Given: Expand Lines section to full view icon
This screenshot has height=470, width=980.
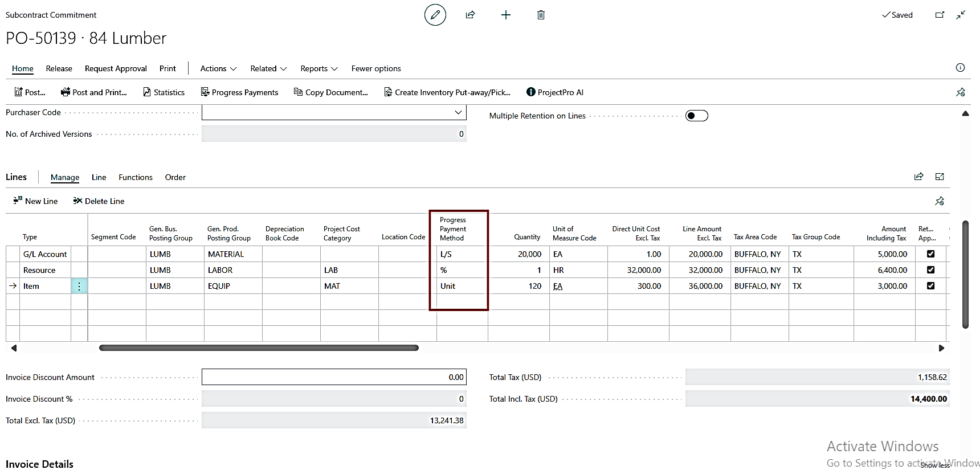Looking at the screenshot, I should coord(940,177).
